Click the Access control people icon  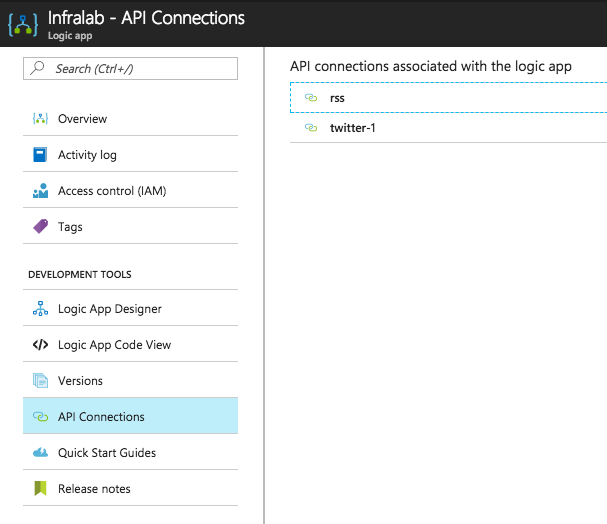tap(40, 190)
